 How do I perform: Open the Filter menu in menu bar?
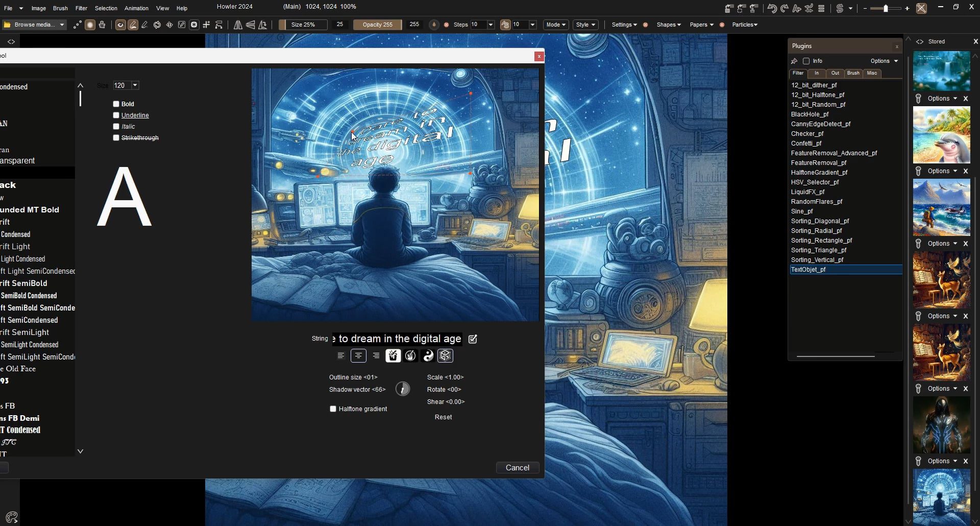point(81,8)
